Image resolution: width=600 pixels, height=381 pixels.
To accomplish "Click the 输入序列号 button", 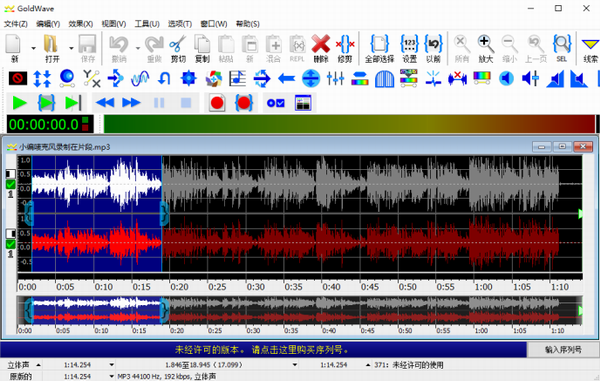I will 563,350.
